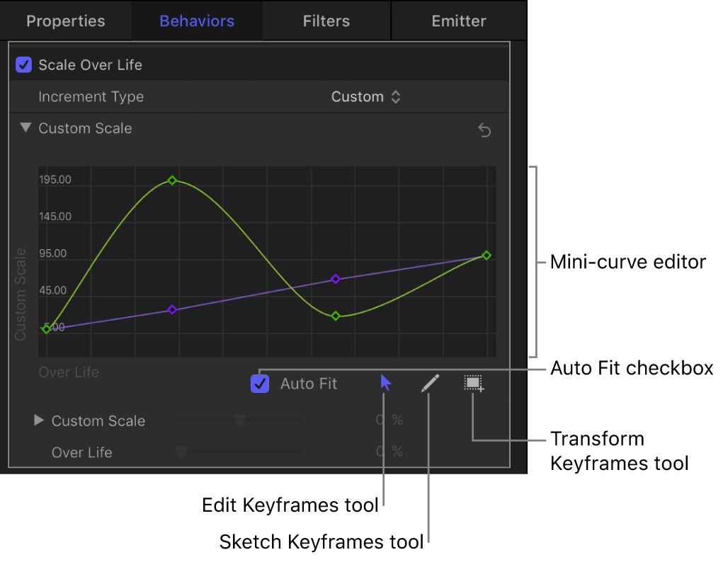The width and height of the screenshot is (728, 562).
Task: Select the Sketch Keyframes tool
Action: (429, 383)
